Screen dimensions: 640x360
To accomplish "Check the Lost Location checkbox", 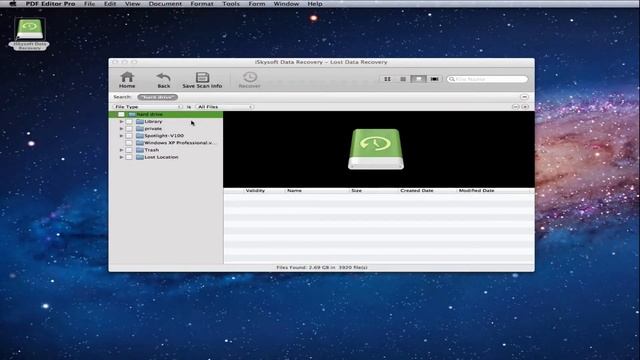I will coord(129,157).
